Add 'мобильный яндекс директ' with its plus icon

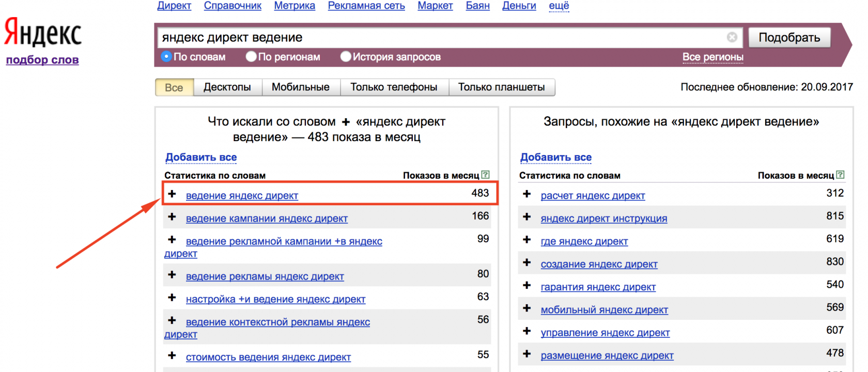(x=527, y=307)
